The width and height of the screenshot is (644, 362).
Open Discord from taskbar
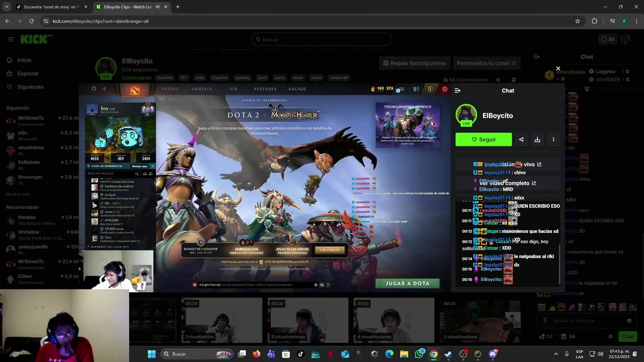coord(493,354)
